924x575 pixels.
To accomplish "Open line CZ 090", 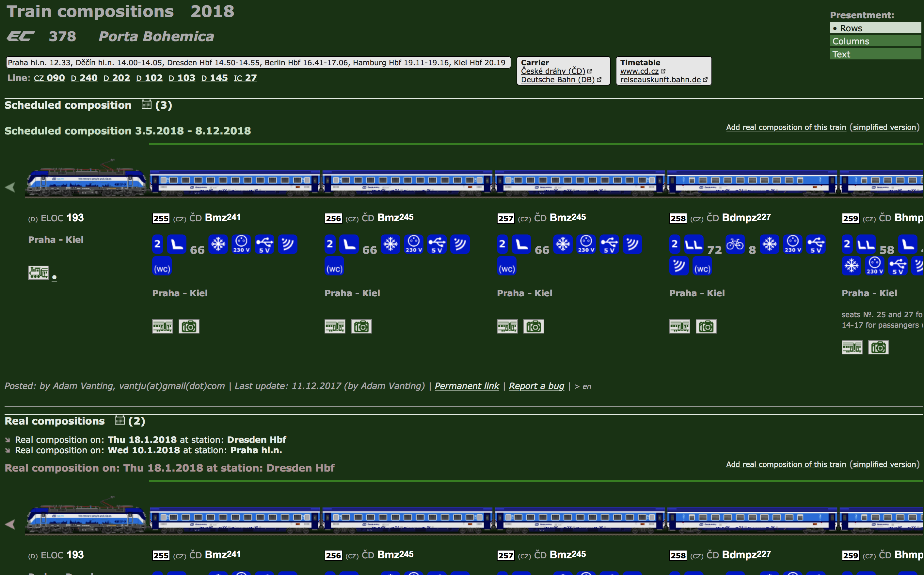I will (x=49, y=78).
